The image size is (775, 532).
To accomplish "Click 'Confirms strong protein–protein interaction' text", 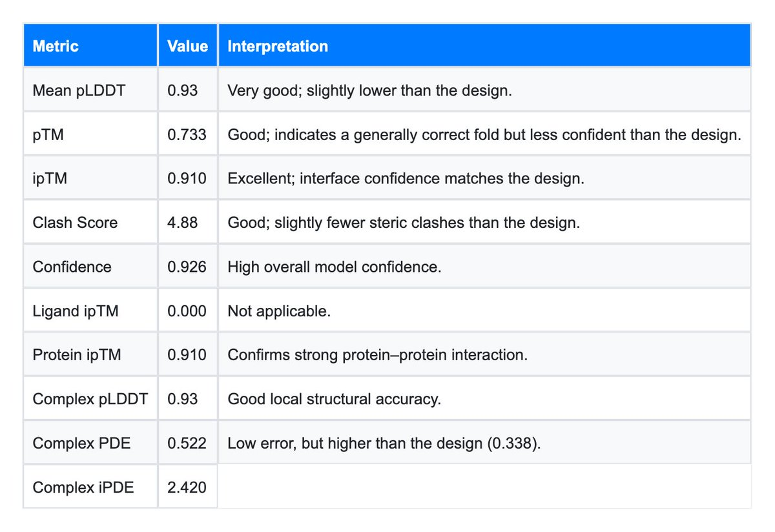I will tap(377, 355).
